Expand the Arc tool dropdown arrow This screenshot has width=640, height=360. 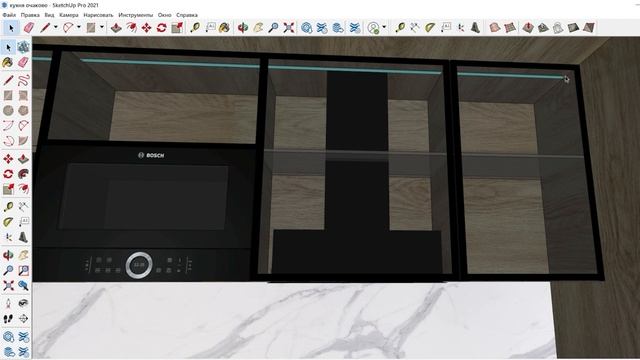click(x=79, y=28)
